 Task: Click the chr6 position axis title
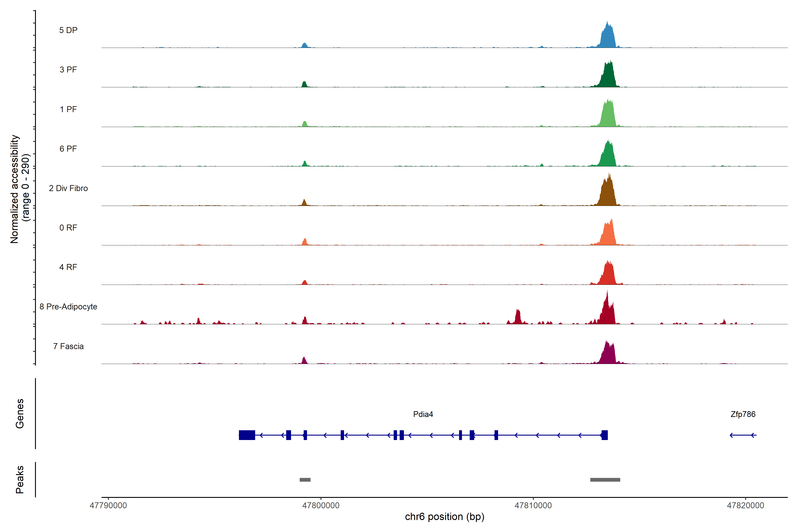point(444,516)
